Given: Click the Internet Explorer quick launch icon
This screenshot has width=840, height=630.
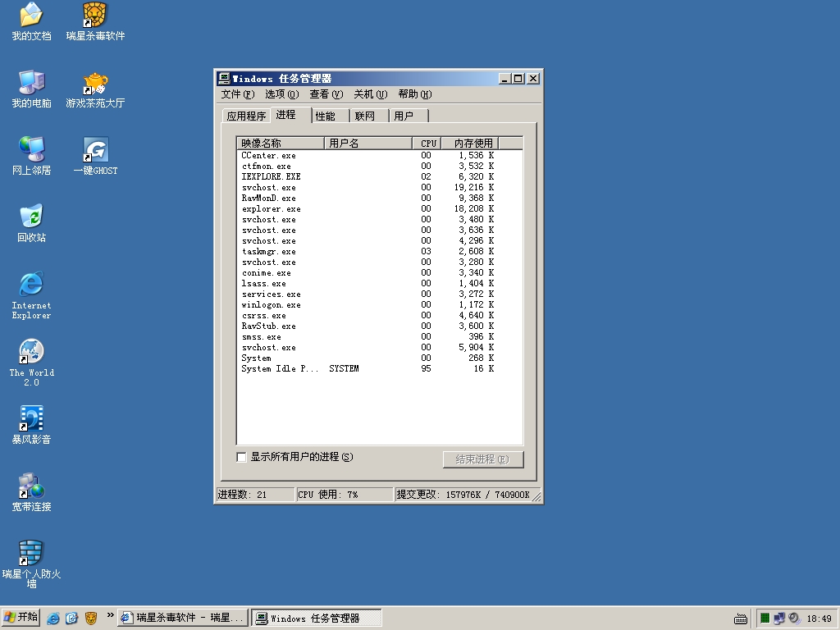Looking at the screenshot, I should [53, 618].
